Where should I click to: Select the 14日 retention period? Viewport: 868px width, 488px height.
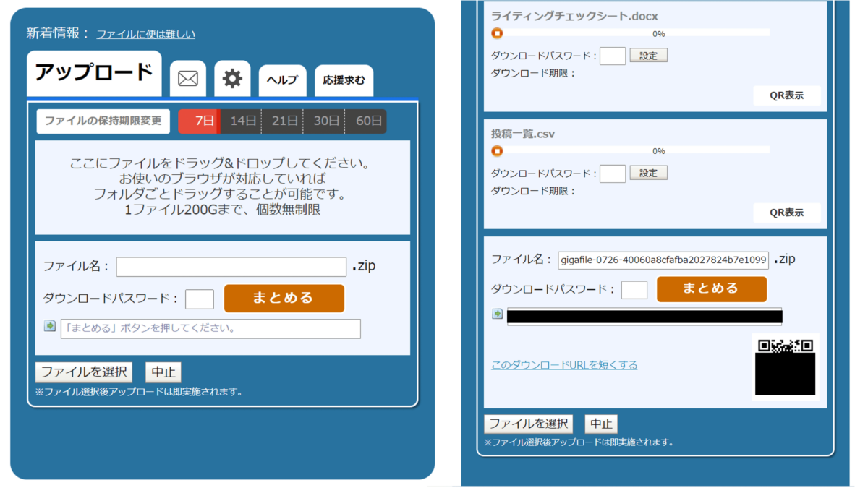point(242,121)
